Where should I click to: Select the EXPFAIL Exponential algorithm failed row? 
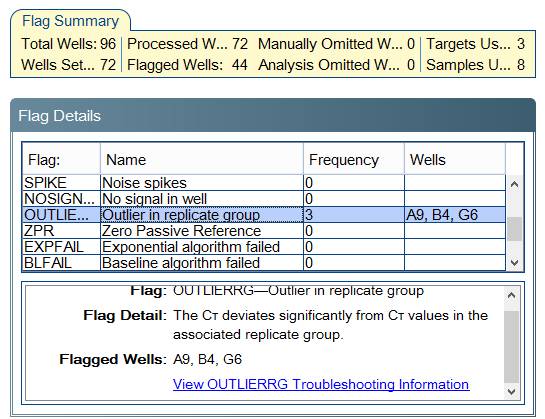coord(264,247)
